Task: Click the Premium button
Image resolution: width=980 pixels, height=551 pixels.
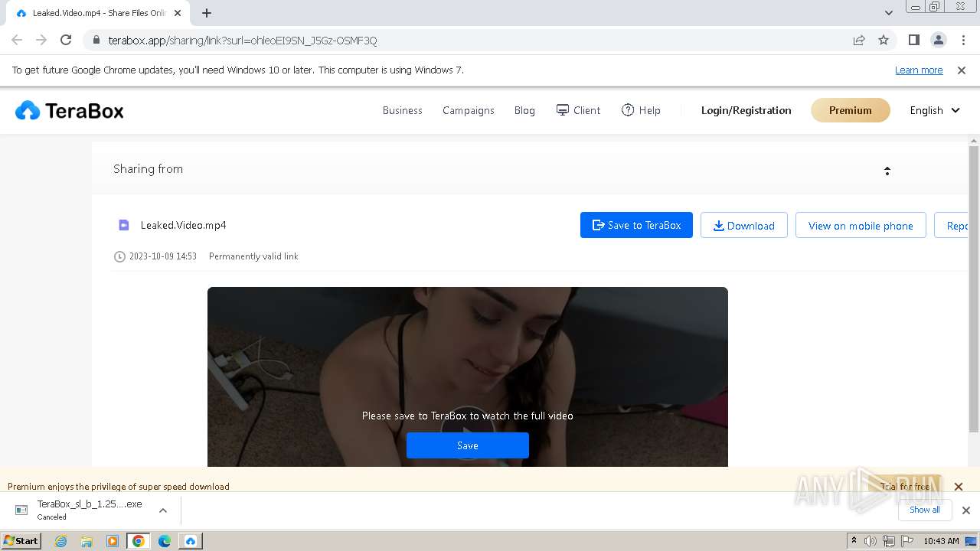Action: (x=851, y=110)
